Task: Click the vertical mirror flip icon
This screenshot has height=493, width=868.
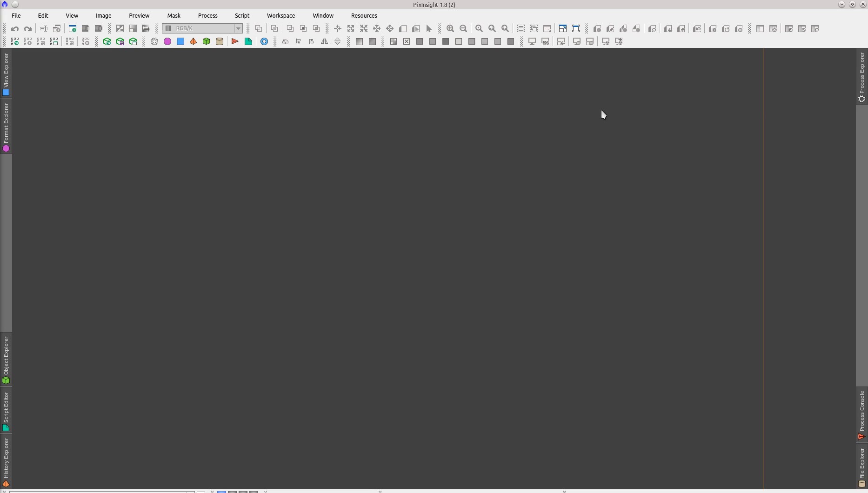Action: click(338, 42)
